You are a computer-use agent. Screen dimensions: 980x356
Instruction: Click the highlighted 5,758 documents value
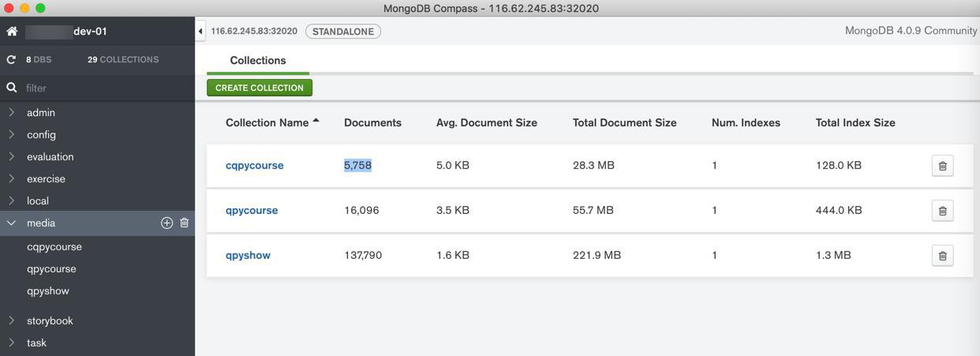357,166
